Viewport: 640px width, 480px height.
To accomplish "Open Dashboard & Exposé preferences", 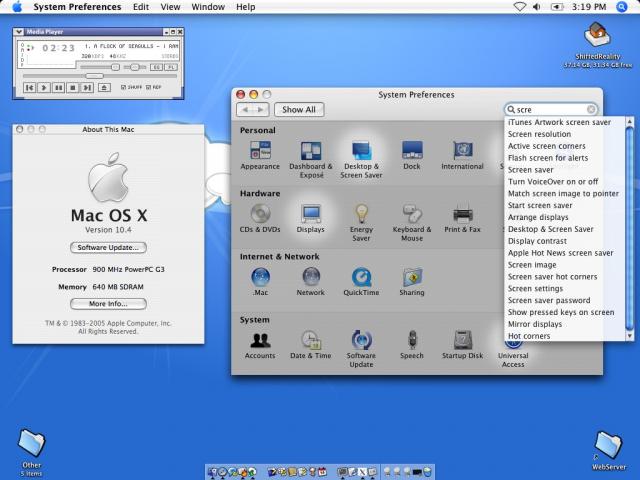I will click(311, 159).
